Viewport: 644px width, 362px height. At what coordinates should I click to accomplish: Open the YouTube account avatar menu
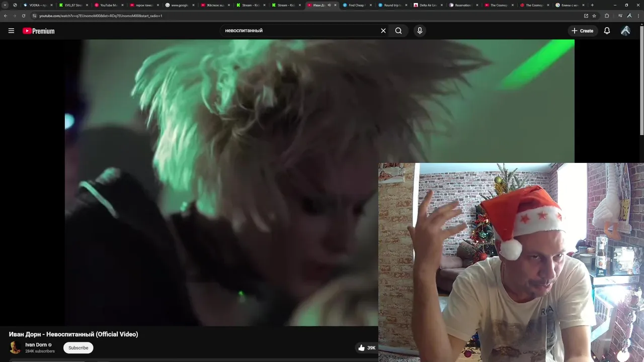pyautogui.click(x=625, y=31)
